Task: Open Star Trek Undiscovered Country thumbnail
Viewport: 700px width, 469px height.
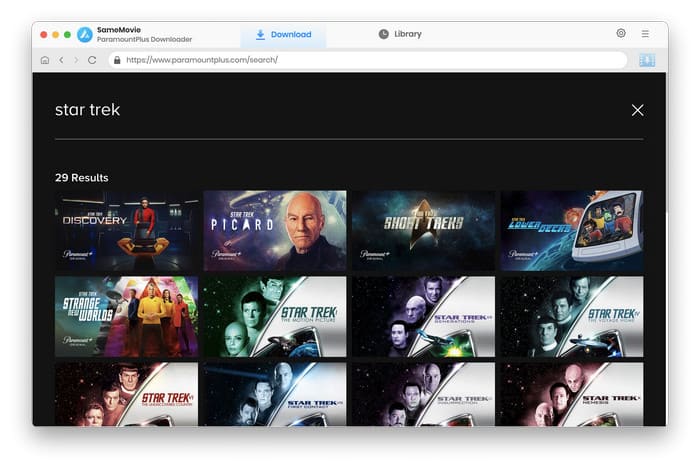Action: [126, 394]
